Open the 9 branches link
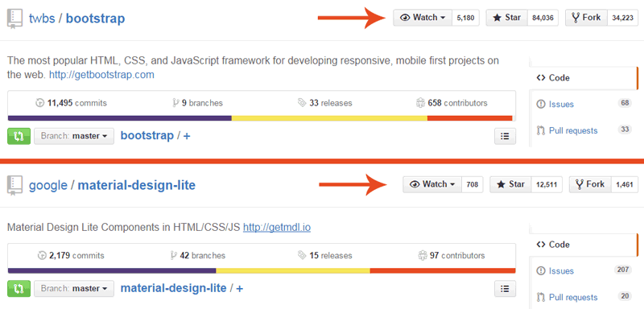The width and height of the screenshot is (644, 309). pyautogui.click(x=198, y=103)
